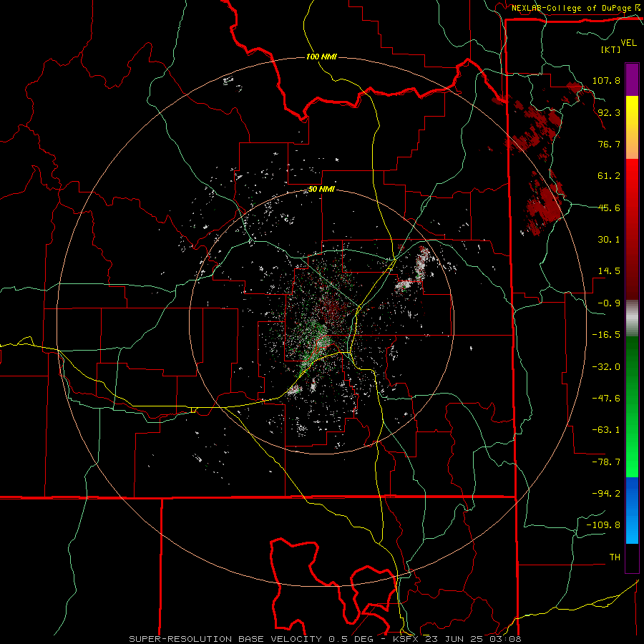Click the 03:08 timestamp in caption

[x=506, y=639]
